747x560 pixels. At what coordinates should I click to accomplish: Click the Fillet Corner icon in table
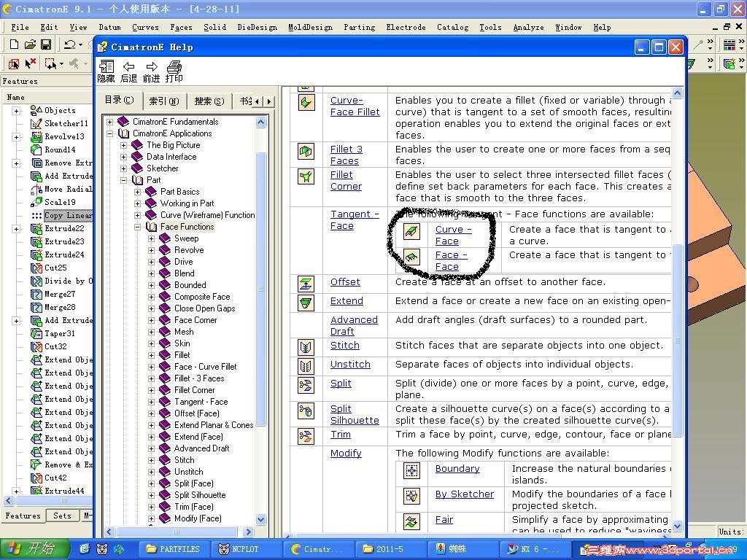point(306,176)
